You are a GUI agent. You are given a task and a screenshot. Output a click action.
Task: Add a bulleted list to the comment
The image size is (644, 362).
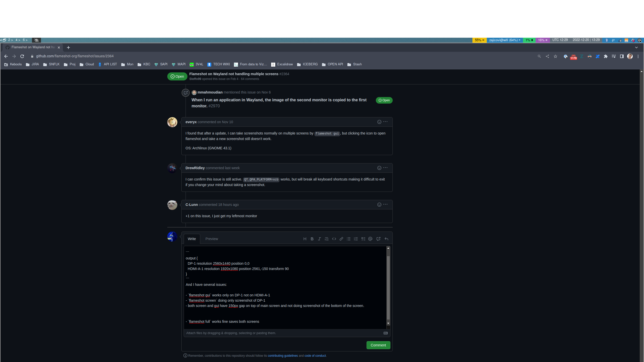[x=348, y=239]
